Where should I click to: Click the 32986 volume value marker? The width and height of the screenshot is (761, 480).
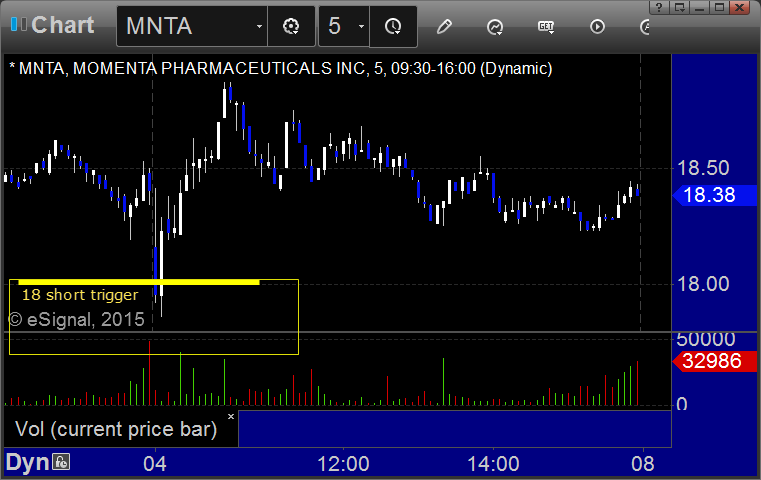tap(714, 361)
